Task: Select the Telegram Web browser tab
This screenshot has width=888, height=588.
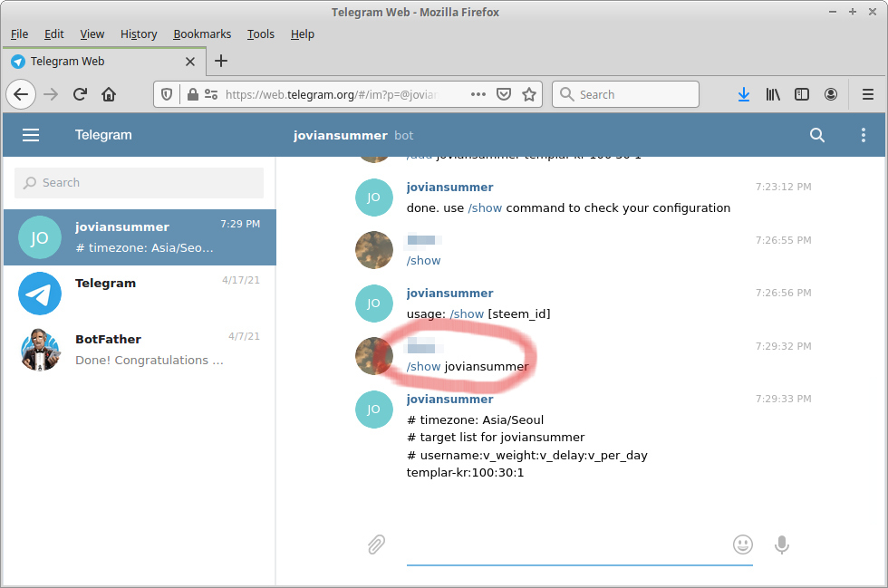Action: tap(103, 62)
